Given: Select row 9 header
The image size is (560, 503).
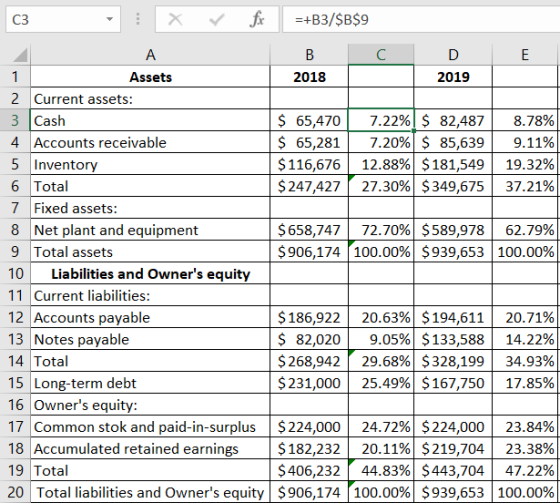Looking at the screenshot, I should [x=15, y=252].
